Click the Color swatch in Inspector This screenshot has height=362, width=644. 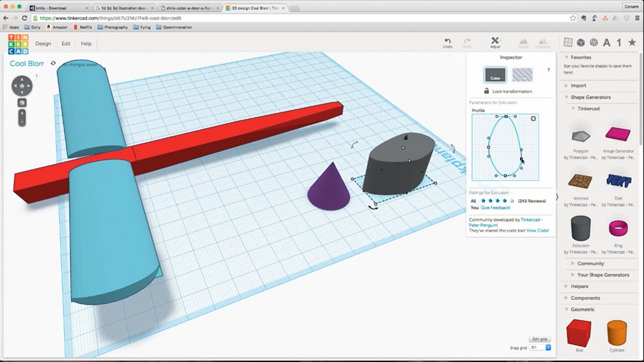point(495,75)
